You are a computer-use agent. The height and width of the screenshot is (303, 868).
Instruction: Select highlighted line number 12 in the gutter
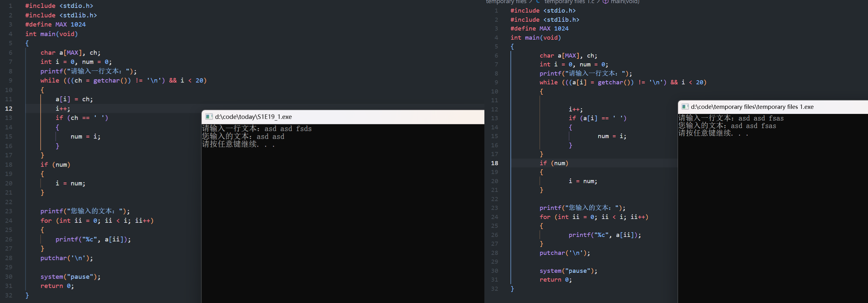(9, 109)
